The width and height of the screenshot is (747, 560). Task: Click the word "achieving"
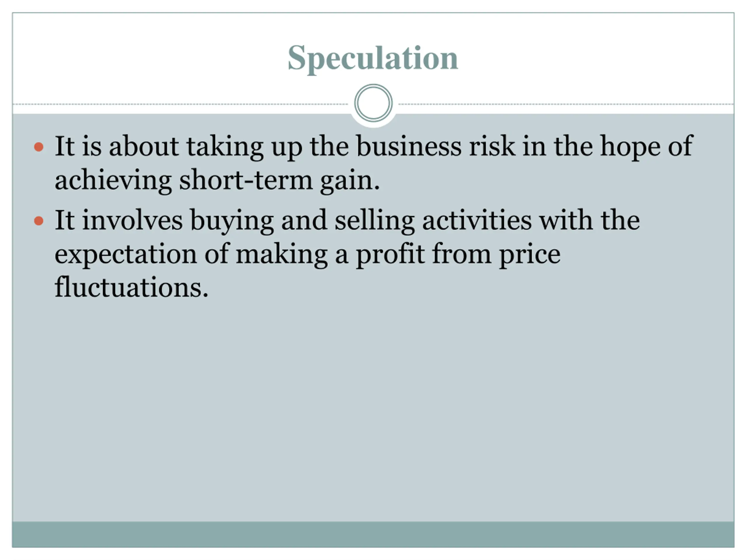pyautogui.click(x=113, y=181)
